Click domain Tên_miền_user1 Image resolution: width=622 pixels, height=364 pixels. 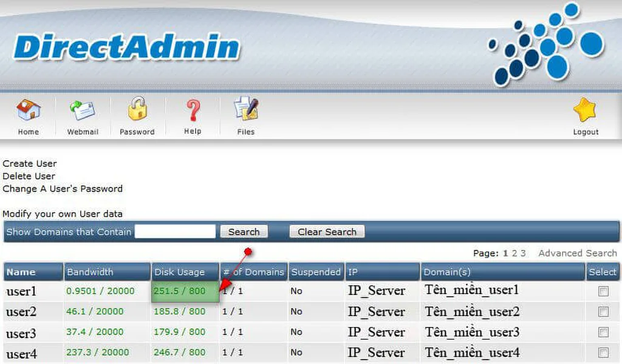point(471,291)
